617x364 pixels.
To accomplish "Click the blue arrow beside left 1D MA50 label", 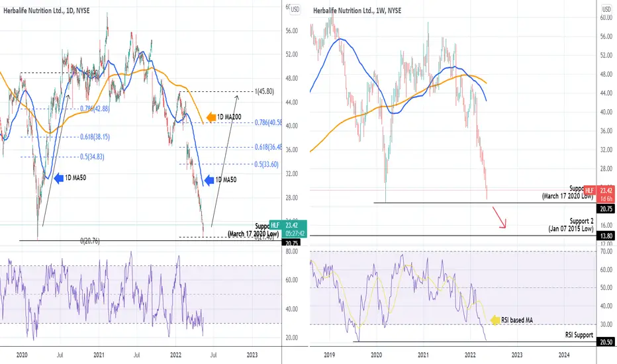I will 59,178.
